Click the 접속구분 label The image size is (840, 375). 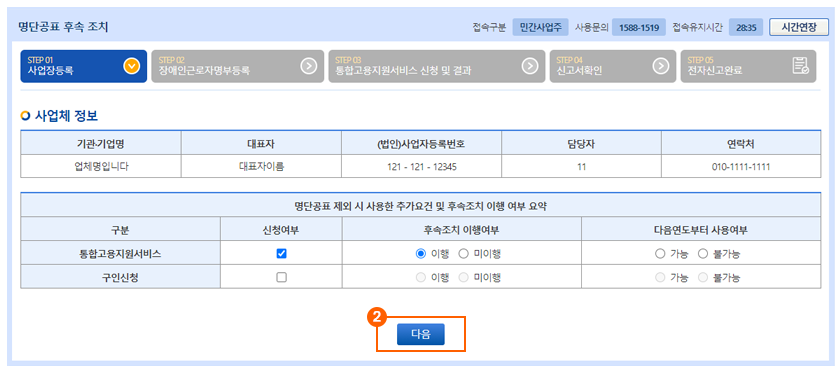click(x=489, y=27)
